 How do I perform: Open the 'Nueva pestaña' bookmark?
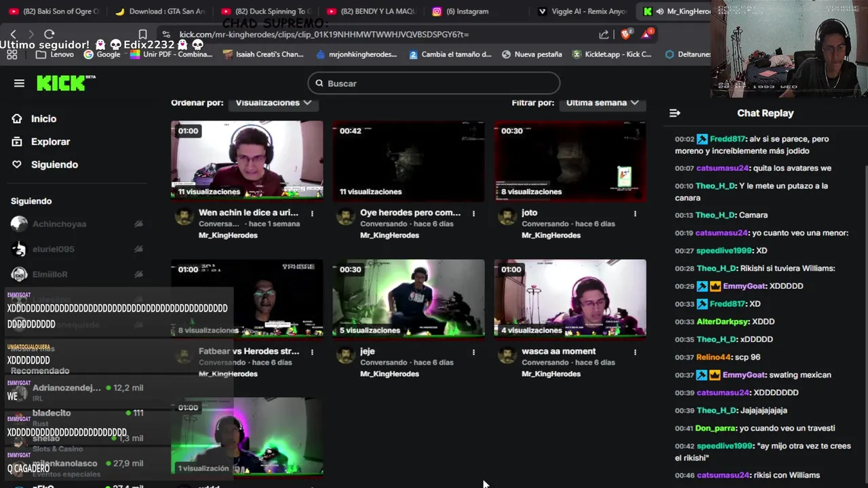[x=532, y=54]
